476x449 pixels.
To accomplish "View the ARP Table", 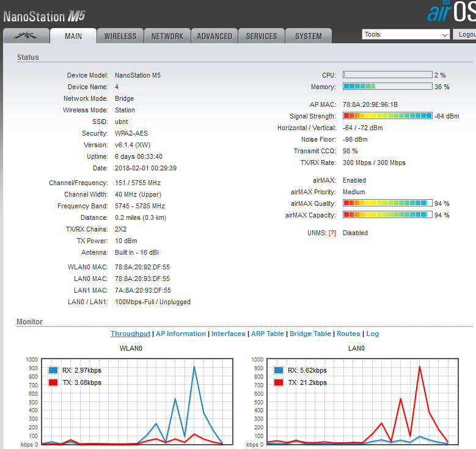I will click(x=268, y=334).
